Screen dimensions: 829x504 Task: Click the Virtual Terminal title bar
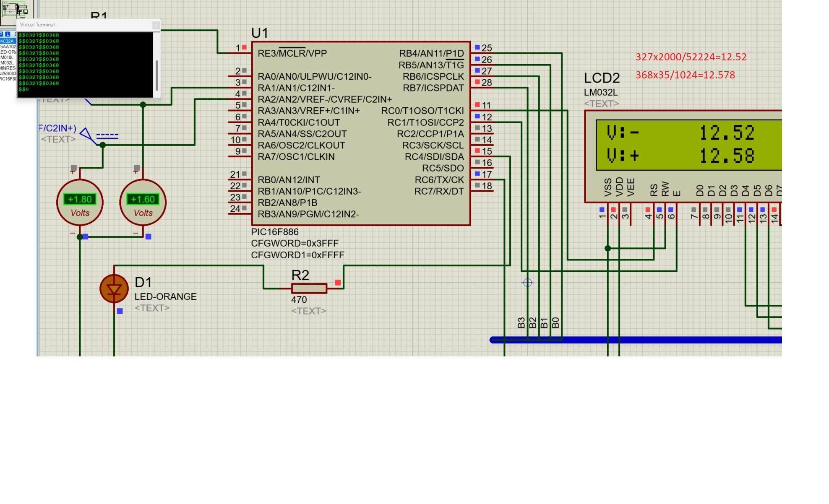[84, 25]
